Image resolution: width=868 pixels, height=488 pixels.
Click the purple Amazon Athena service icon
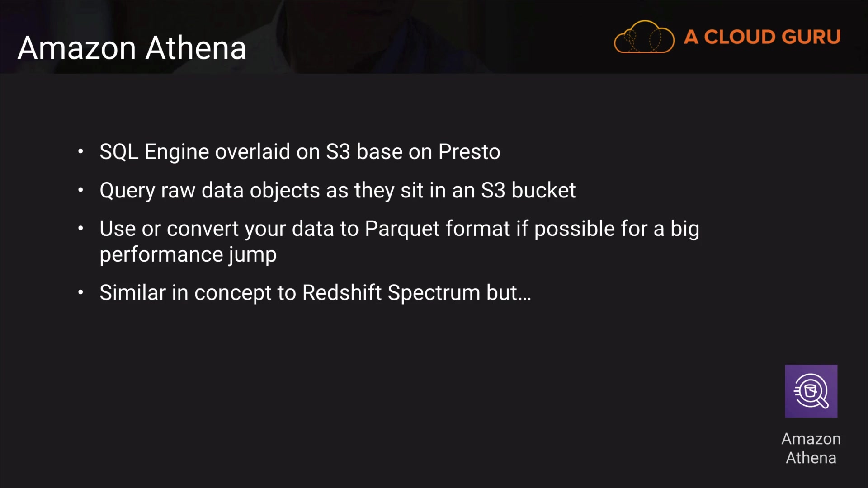coord(811,391)
